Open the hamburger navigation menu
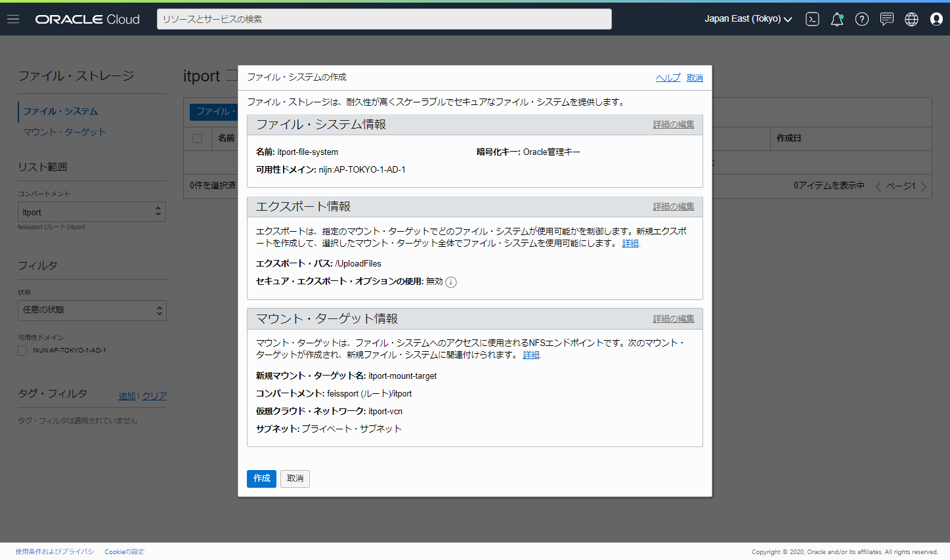950x560 pixels. 13,19
